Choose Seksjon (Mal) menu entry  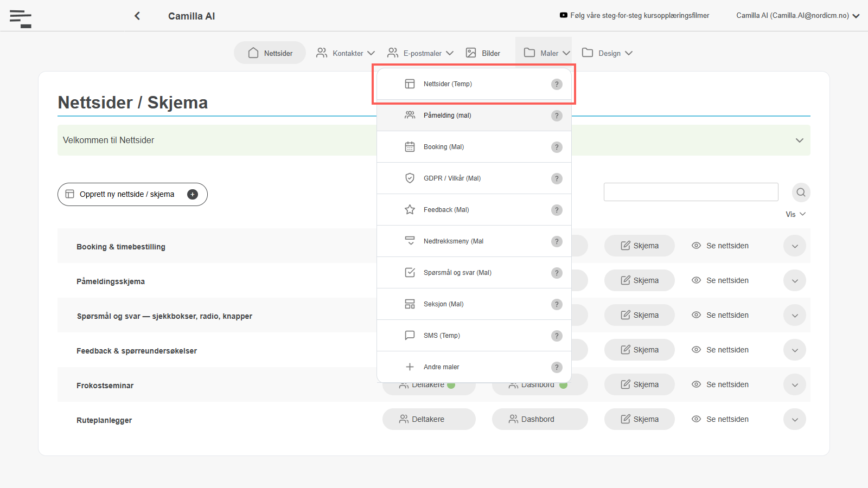coord(474,304)
